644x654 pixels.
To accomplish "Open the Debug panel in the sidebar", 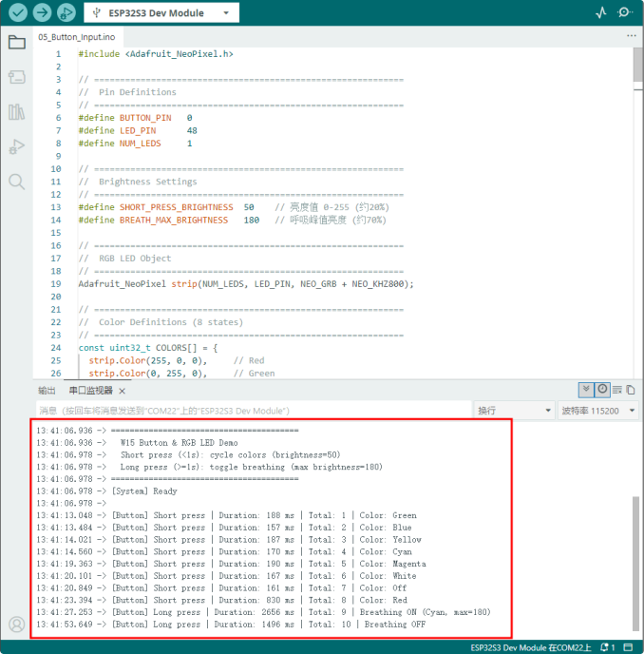I will [17, 146].
